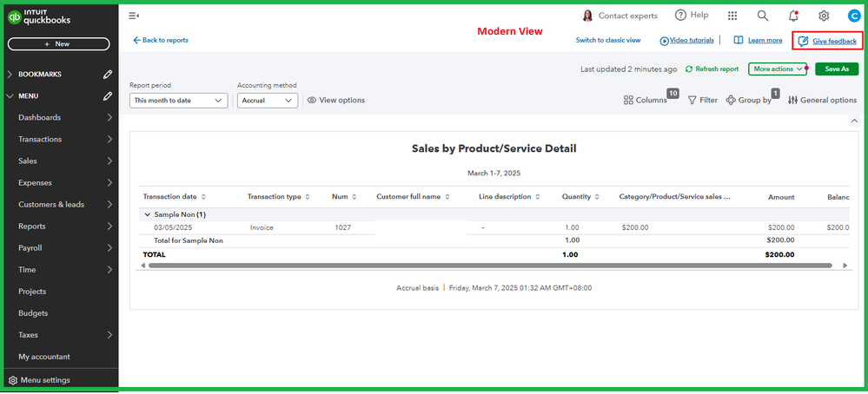
Task: Open the notifications bell
Action: click(793, 16)
